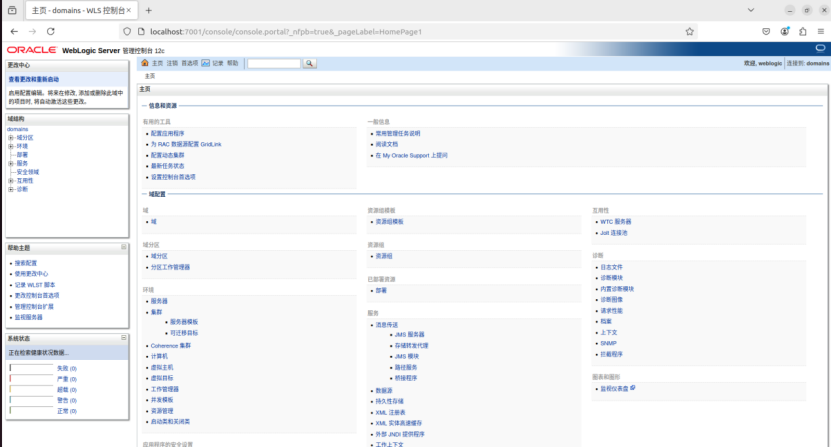
Task: Click the 记录 record icon in toolbar
Action: 206,63
